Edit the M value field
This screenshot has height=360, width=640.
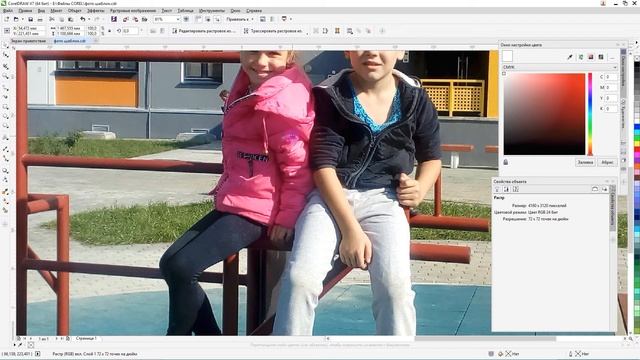tap(611, 87)
